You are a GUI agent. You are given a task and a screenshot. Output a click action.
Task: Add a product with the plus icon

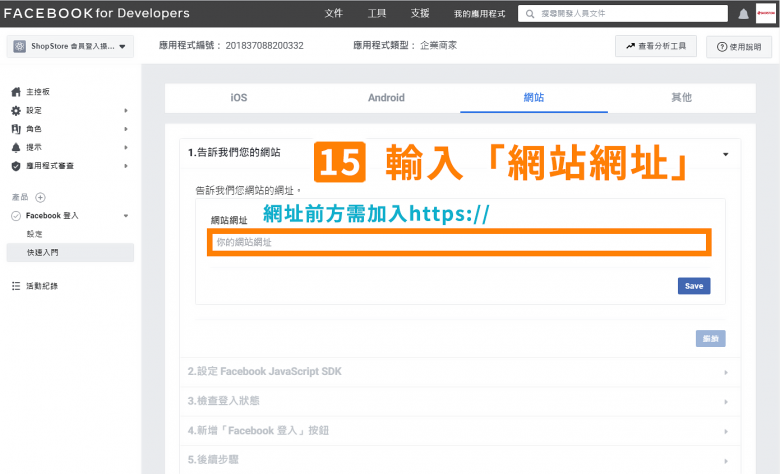(x=40, y=197)
